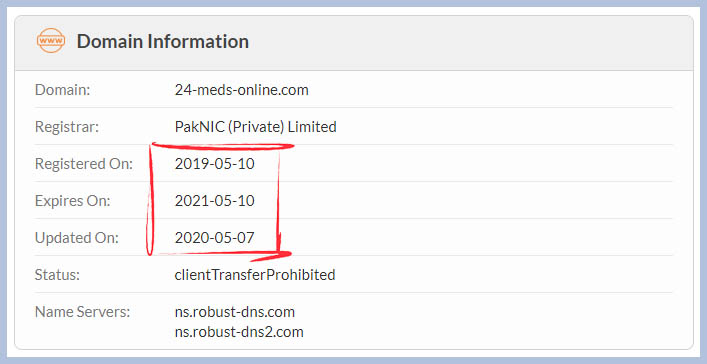Screen dimensions: 707x364
Task: Click the expiry date 2021-05-10
Action: 215,201
